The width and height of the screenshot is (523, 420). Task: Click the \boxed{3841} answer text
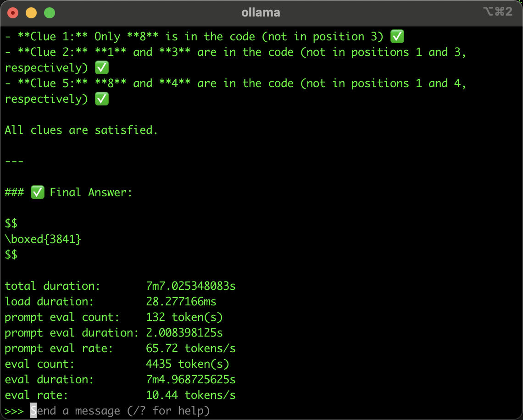pos(43,239)
